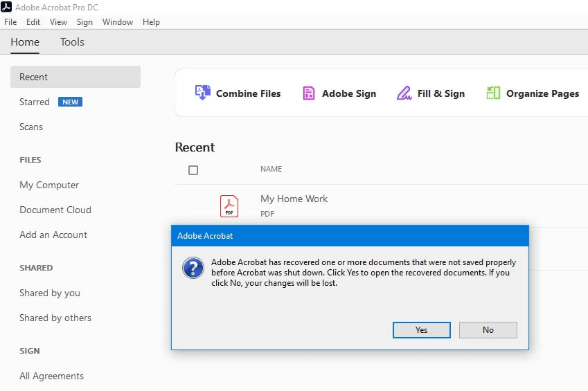Click the My Home Work file name

(294, 199)
